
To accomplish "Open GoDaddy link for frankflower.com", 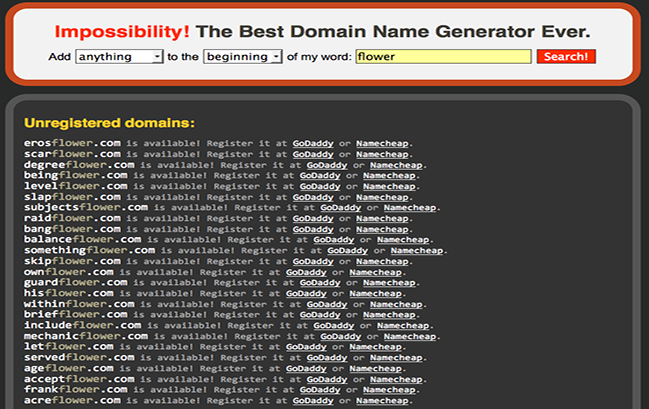I will coord(320,390).
